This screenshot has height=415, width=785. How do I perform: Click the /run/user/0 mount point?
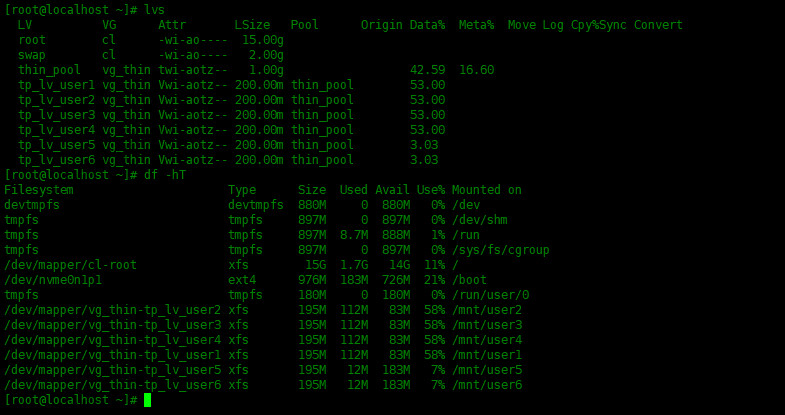(x=490, y=295)
